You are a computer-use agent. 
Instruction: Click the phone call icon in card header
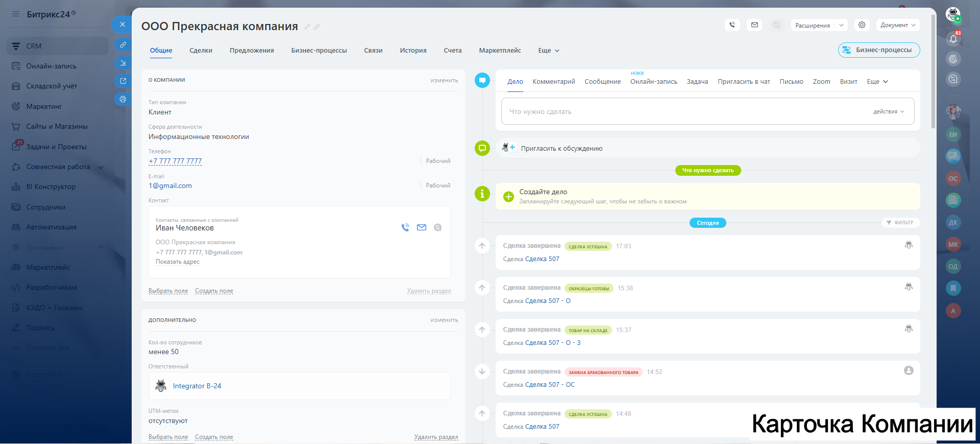pos(732,25)
